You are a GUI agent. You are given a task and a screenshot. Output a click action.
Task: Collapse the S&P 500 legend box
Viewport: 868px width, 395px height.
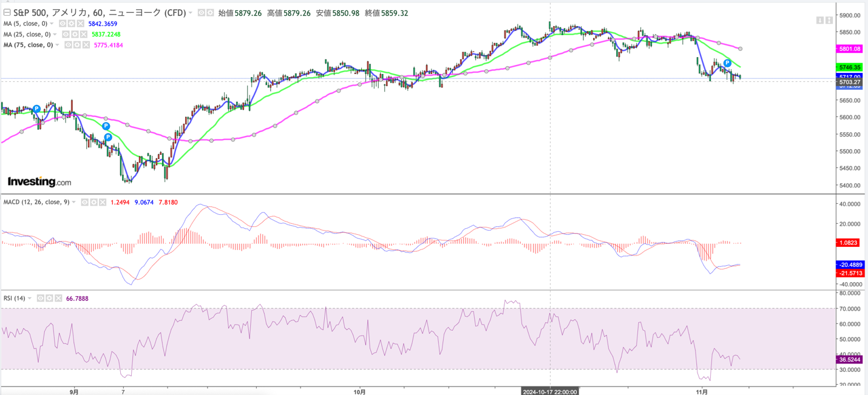click(7, 13)
